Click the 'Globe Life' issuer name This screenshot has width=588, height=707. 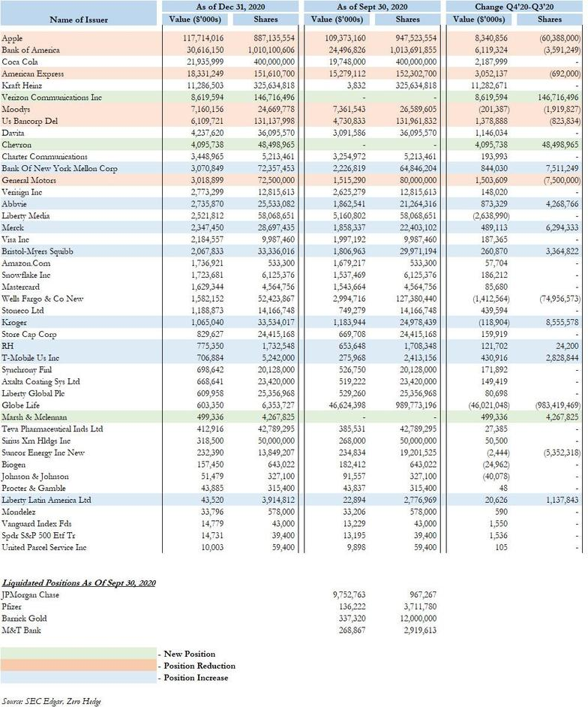[x=21, y=405]
